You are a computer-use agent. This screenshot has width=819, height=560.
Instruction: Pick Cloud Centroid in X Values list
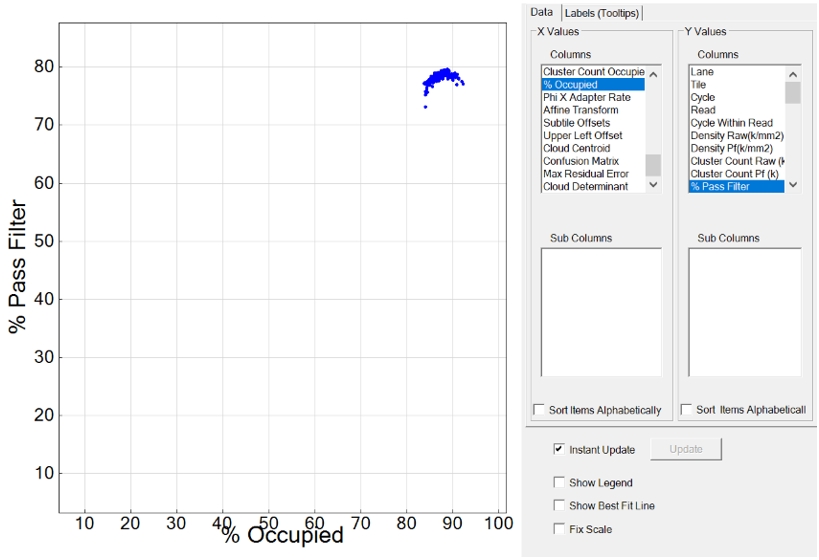point(576,148)
